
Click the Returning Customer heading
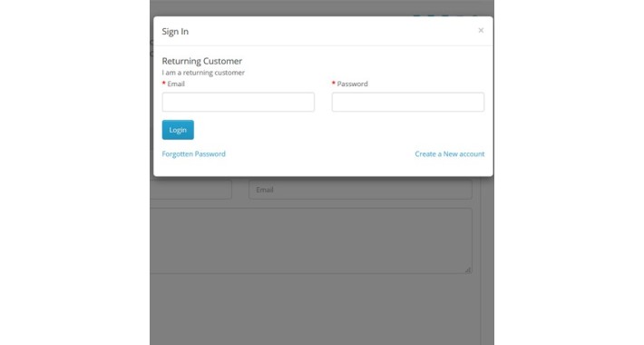tap(201, 61)
